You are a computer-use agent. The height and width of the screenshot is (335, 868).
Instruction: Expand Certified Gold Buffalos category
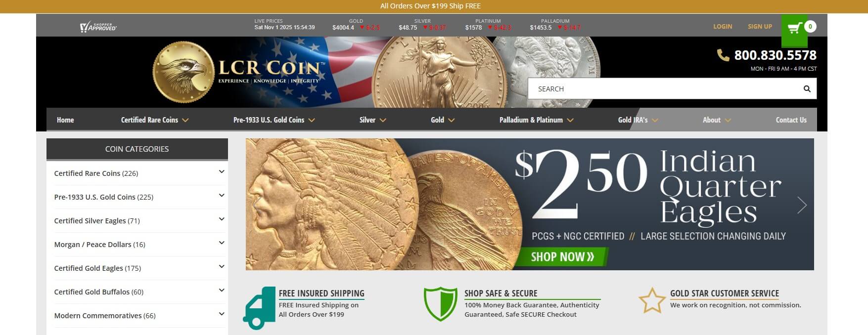point(222,291)
